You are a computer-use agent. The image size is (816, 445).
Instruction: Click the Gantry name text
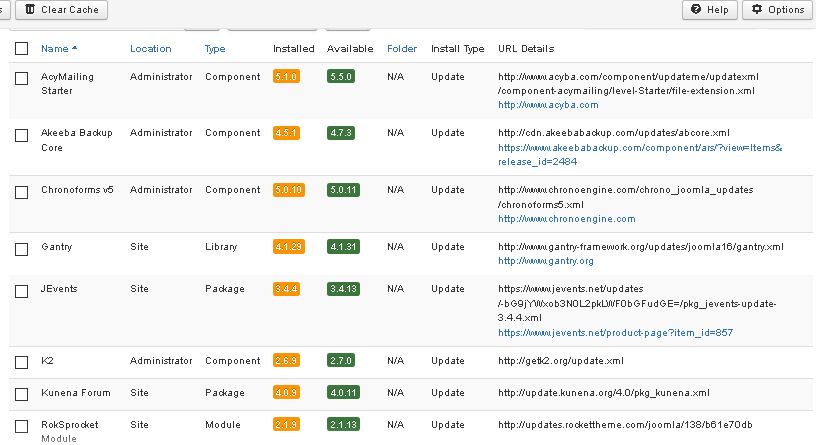pos(56,247)
